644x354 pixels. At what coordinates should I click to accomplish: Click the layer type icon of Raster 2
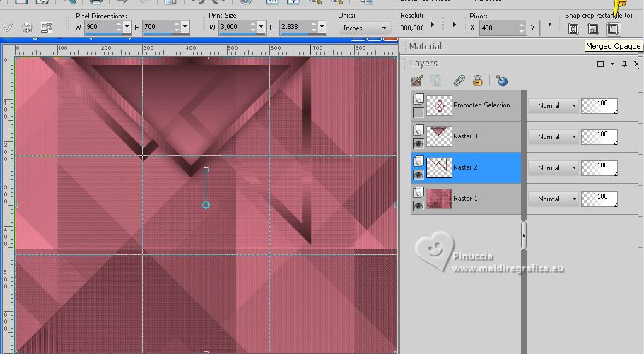pyautogui.click(x=418, y=161)
